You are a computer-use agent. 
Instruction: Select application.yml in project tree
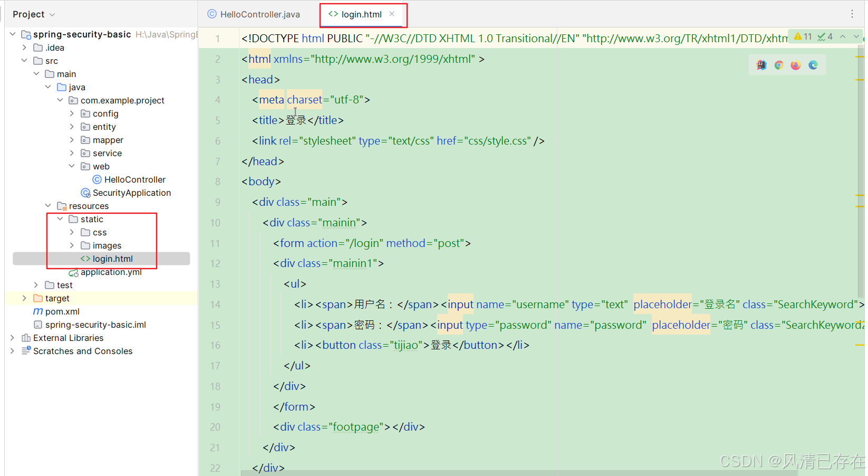(x=111, y=272)
